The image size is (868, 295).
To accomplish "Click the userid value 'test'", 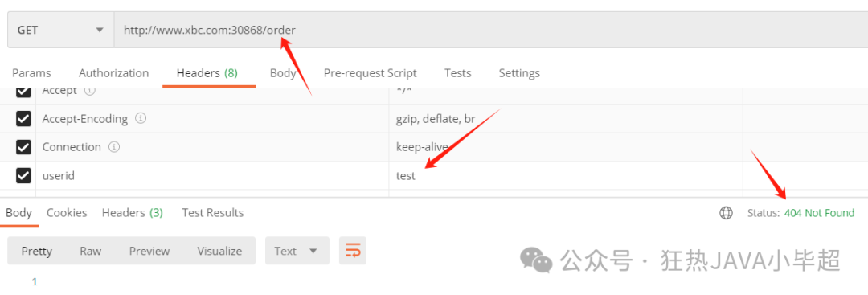I will pyautogui.click(x=406, y=176).
